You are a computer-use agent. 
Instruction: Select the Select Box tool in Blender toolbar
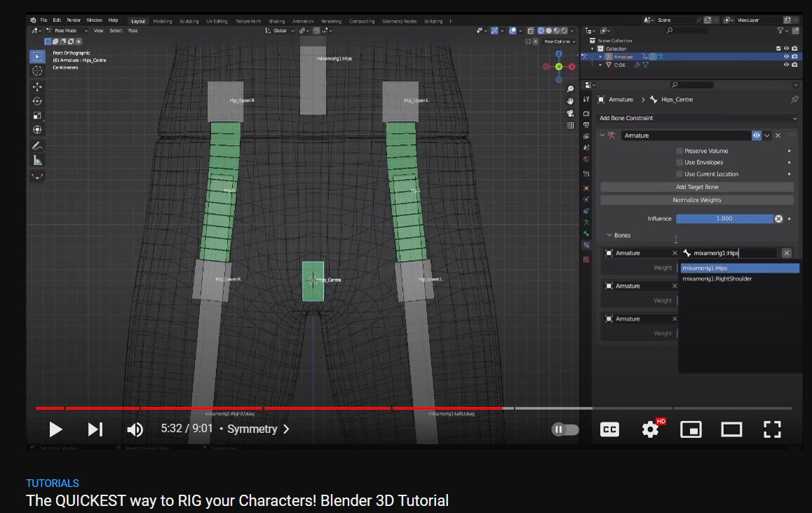37,56
